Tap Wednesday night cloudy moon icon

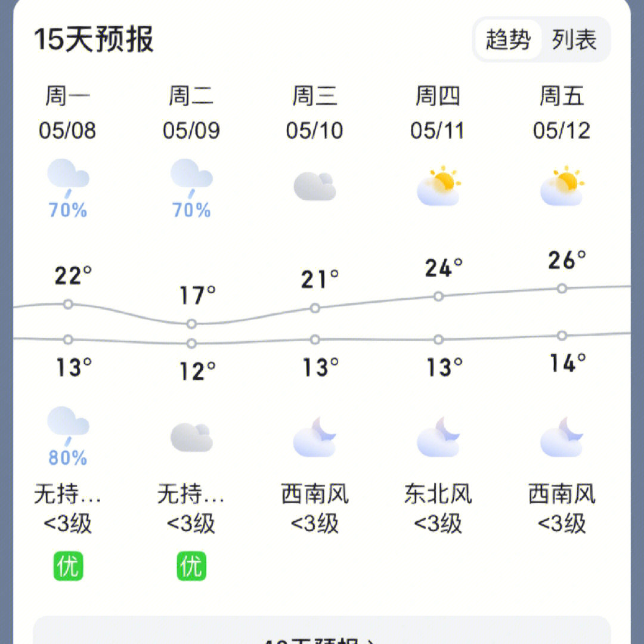coord(315,436)
